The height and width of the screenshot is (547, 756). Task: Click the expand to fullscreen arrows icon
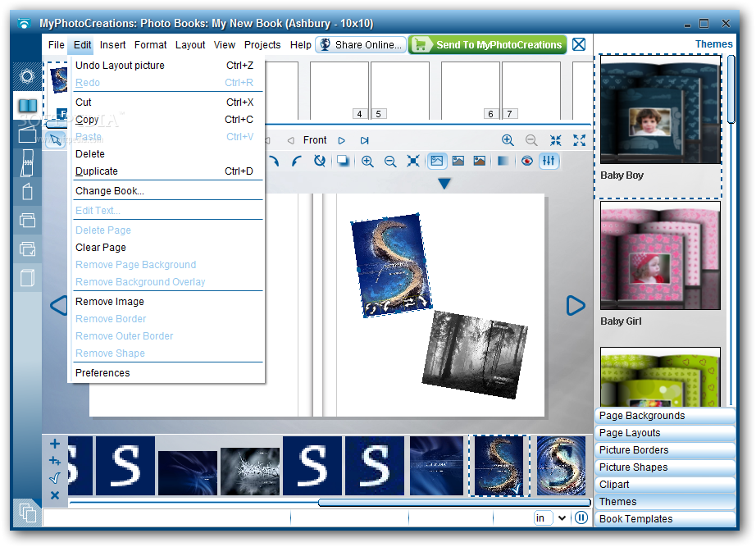click(579, 140)
